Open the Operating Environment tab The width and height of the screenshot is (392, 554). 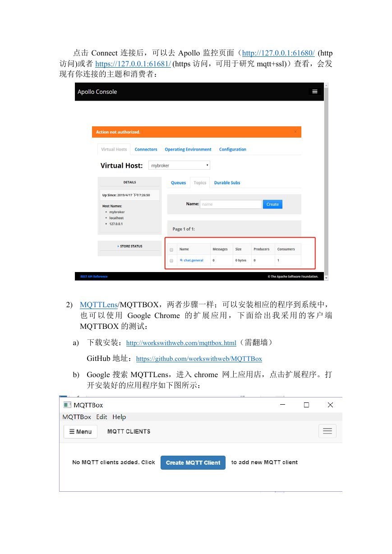pos(188,149)
